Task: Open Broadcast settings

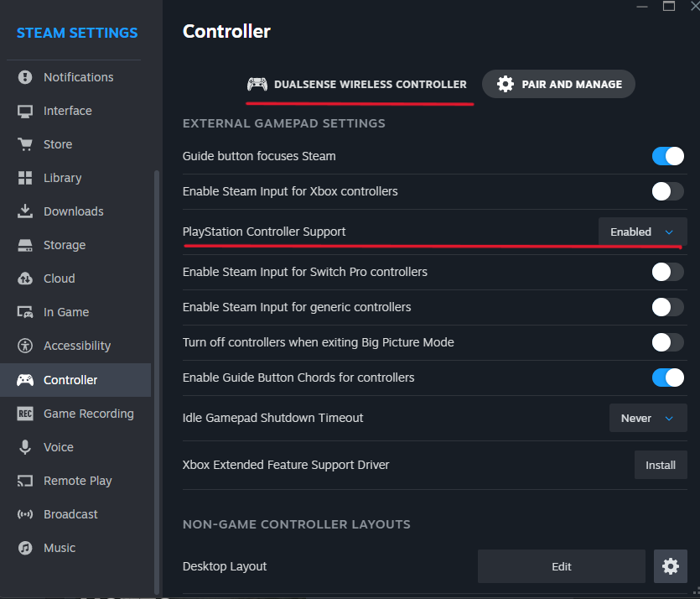Action: [x=75, y=514]
